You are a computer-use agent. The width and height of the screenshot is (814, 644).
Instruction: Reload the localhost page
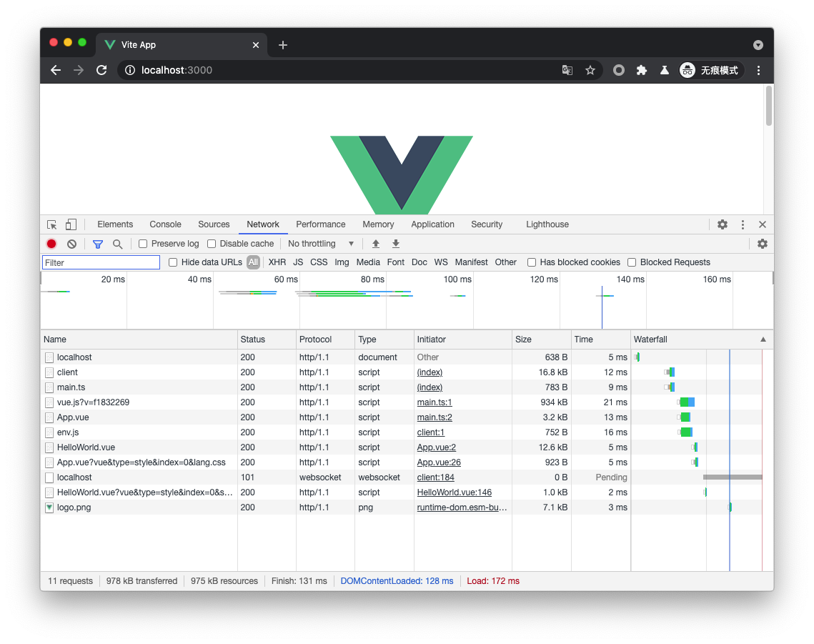(x=101, y=70)
